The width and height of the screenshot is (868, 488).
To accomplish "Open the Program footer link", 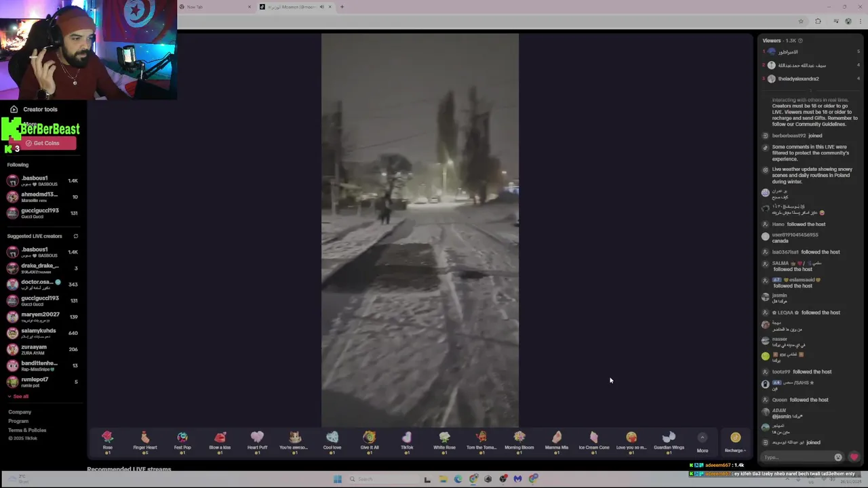I will pos(18,421).
